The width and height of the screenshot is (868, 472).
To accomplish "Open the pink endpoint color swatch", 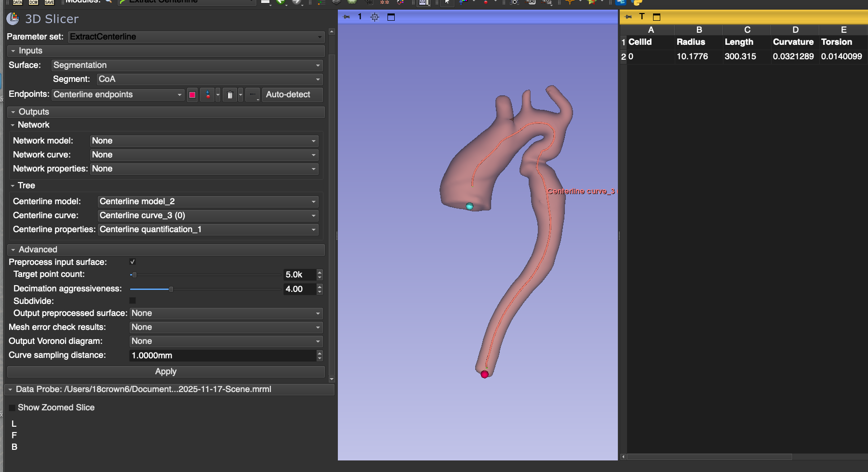I will (192, 95).
